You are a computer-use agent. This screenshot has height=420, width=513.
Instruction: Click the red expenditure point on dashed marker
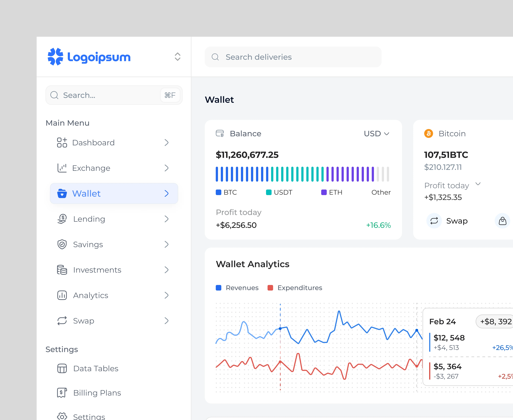pos(280,362)
